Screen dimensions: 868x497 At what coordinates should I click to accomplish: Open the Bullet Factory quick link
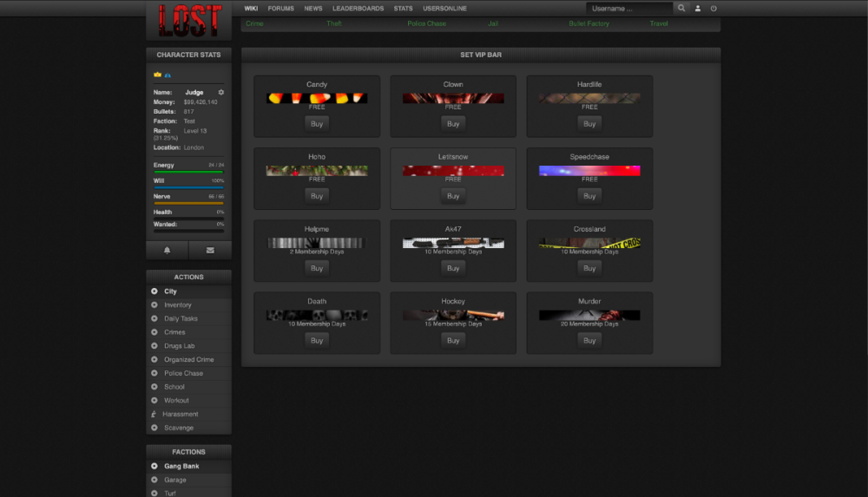click(x=589, y=23)
